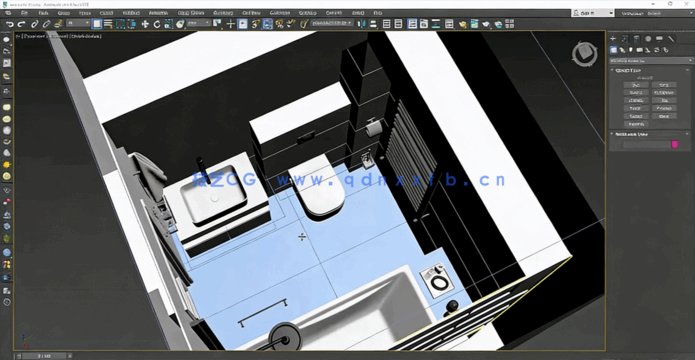Open the Standard Primitives category dropdown
The image size is (695, 360).
point(652,61)
